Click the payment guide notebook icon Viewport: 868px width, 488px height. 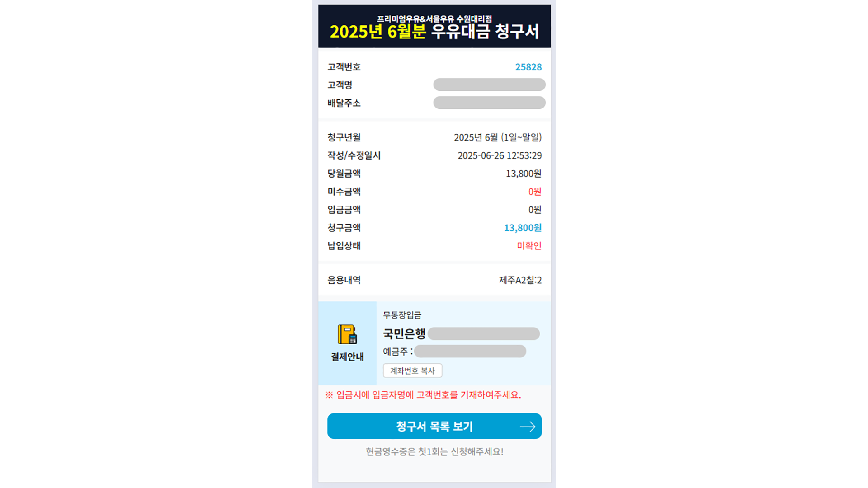pyautogui.click(x=347, y=334)
